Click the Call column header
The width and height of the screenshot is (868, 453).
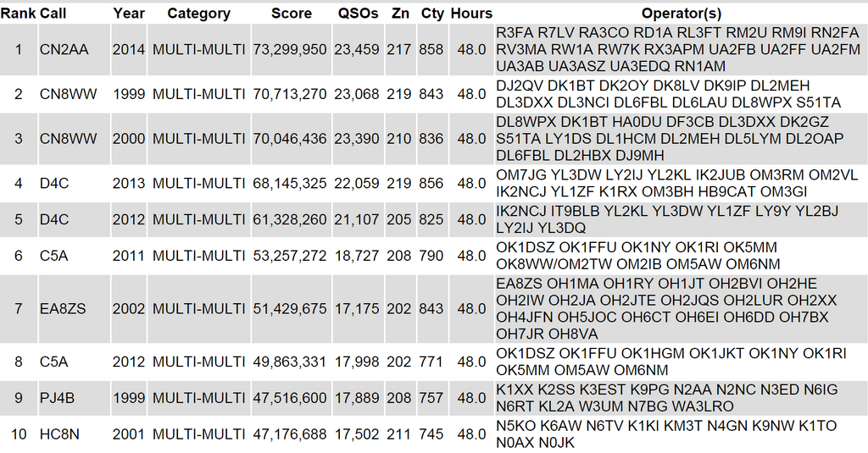click(x=53, y=14)
